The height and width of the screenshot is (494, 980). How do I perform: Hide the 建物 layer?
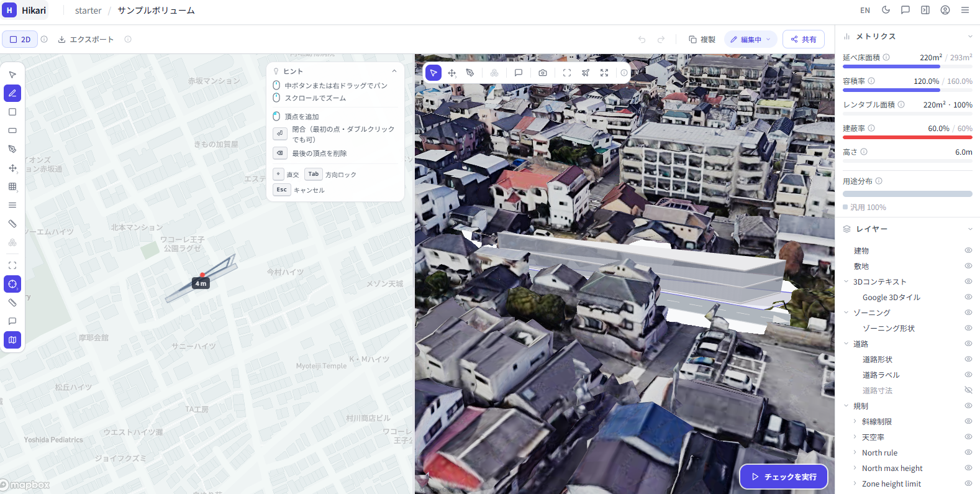tap(968, 250)
